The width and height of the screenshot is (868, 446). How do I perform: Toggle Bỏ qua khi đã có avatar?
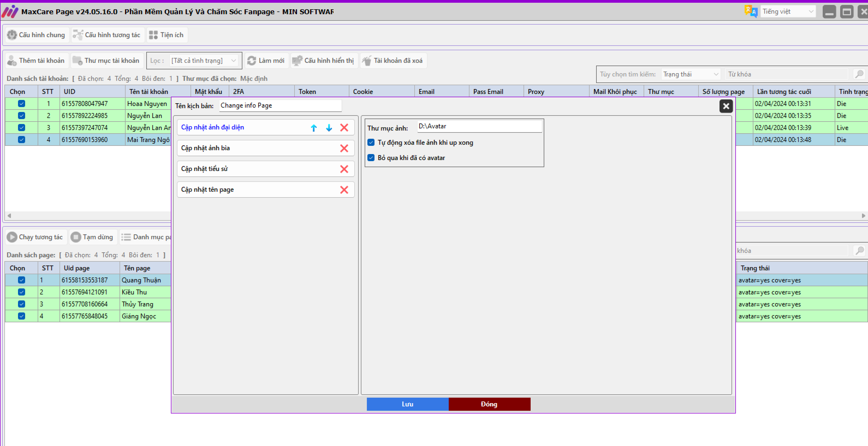(371, 158)
